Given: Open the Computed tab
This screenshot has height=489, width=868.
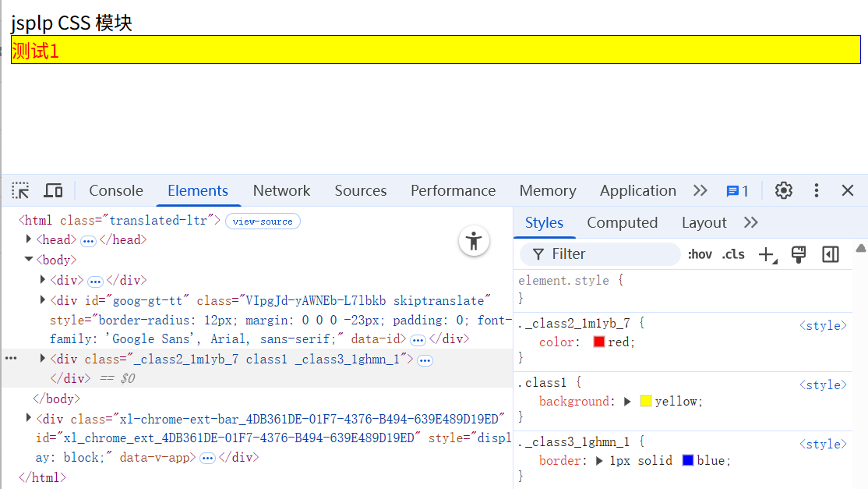Looking at the screenshot, I should [x=622, y=222].
